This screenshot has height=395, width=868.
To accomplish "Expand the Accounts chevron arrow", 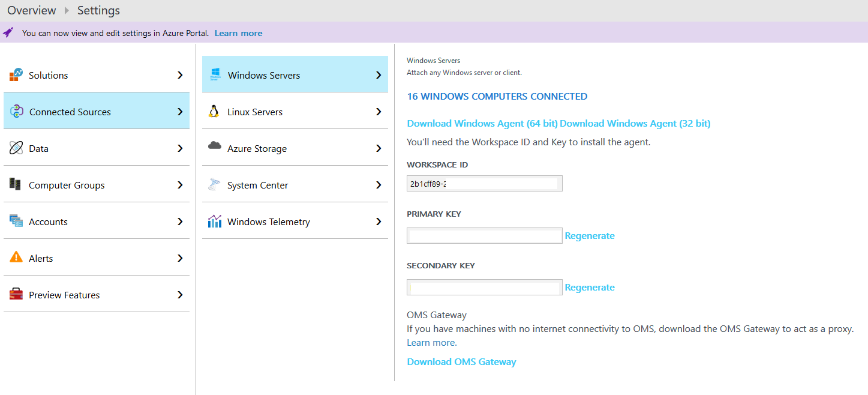I will 180,222.
